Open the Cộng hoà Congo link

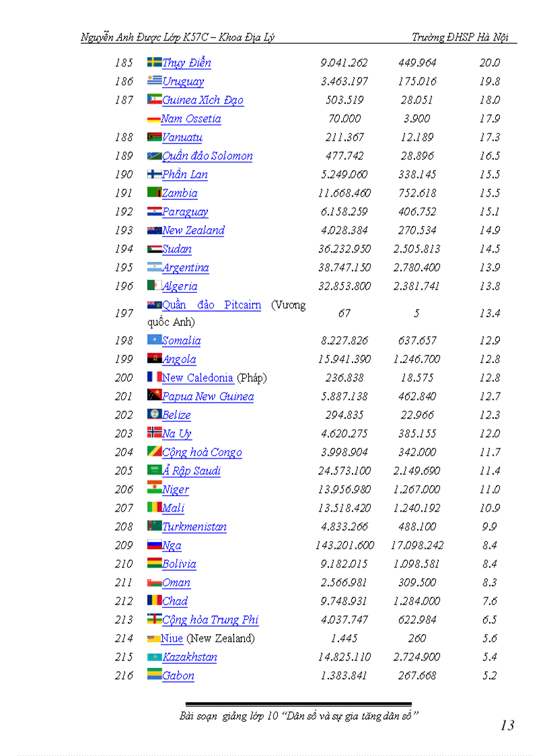[x=202, y=452]
